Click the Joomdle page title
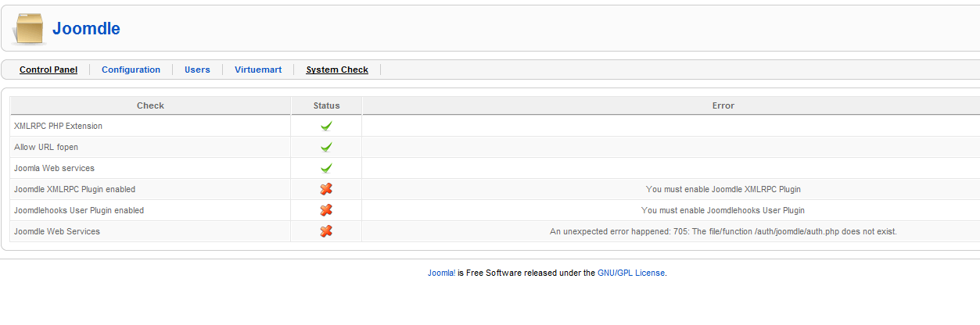The width and height of the screenshot is (980, 325). point(86,29)
